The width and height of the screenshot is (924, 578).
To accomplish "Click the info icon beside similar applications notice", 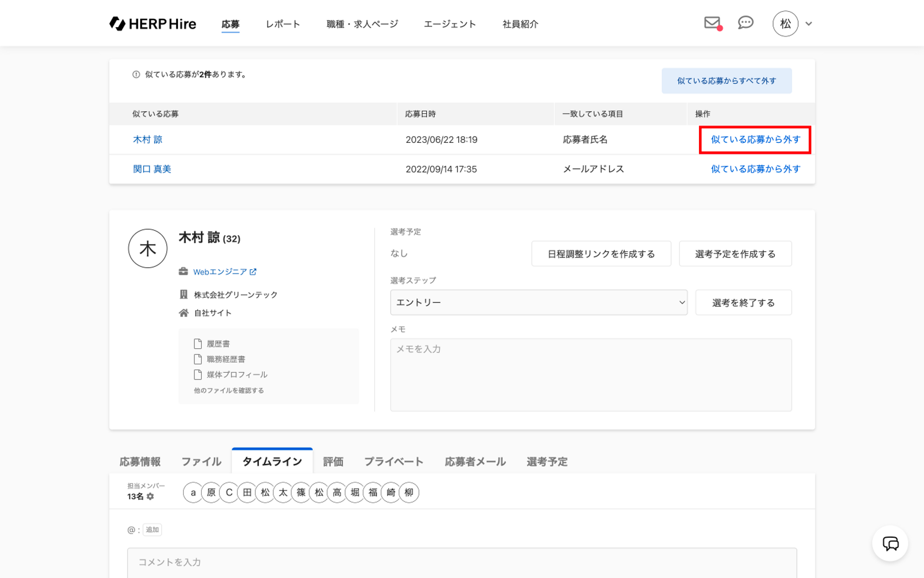I will click(x=136, y=74).
